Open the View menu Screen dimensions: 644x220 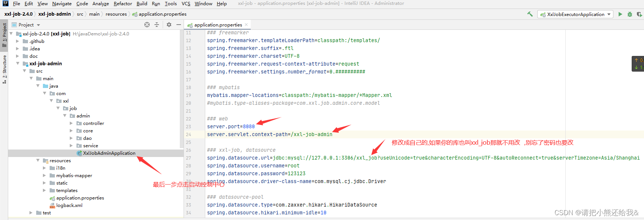(43, 3)
